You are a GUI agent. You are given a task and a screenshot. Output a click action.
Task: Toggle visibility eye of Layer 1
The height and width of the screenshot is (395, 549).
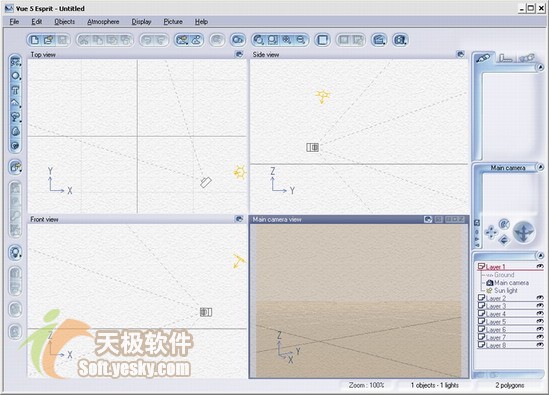click(540, 266)
